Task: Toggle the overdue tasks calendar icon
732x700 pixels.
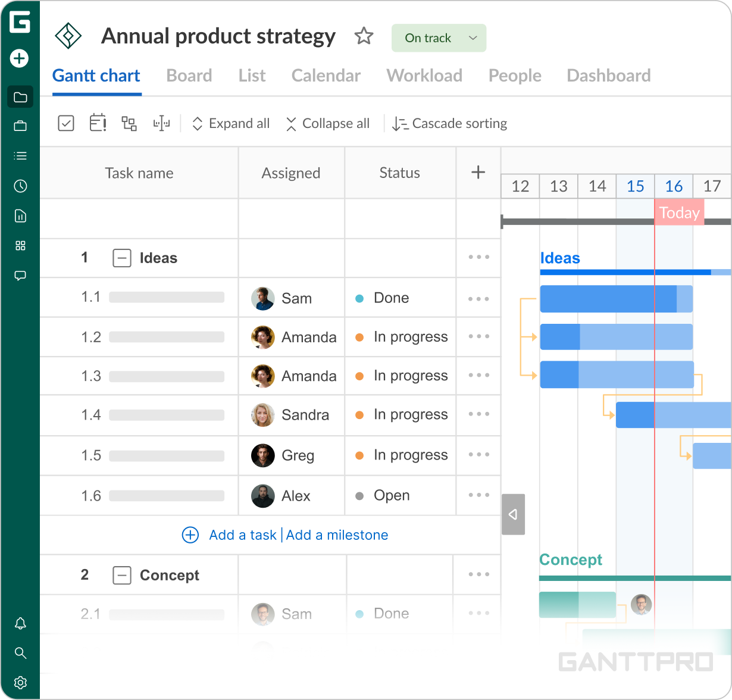Action: click(98, 123)
